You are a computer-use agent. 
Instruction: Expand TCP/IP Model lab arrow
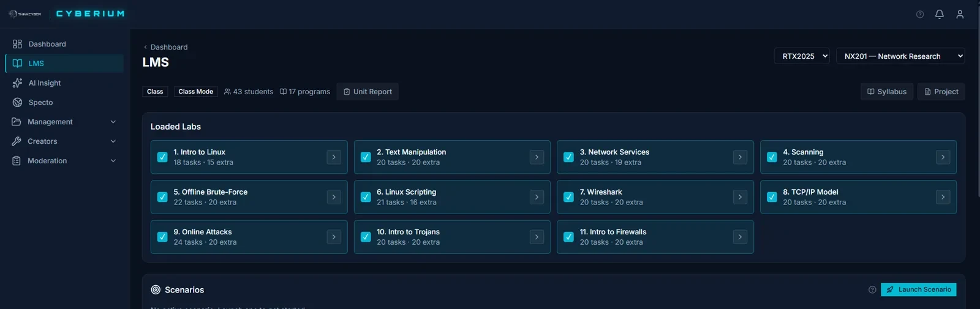click(943, 197)
